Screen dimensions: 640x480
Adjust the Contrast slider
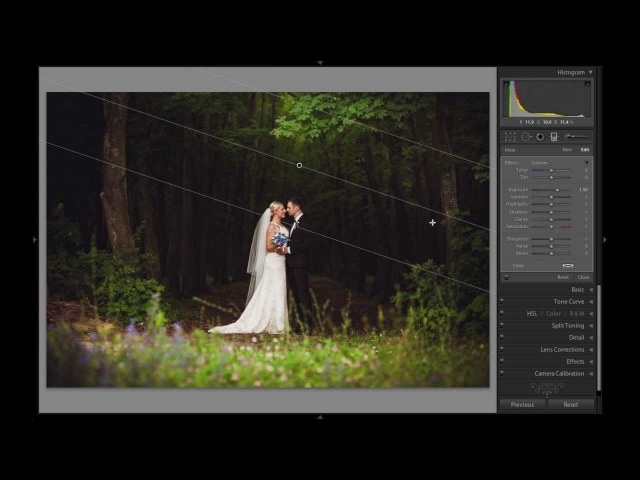click(551, 197)
